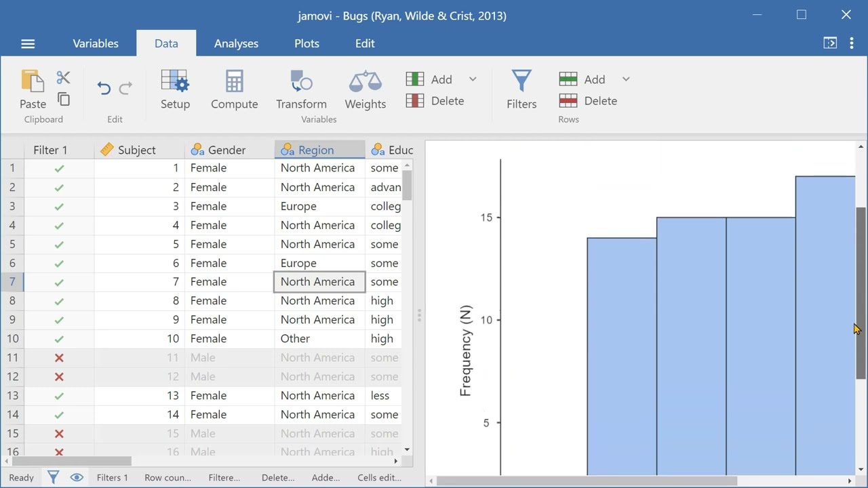Select row number 13 header
Screen dimensions: 868x488
click(x=12, y=396)
